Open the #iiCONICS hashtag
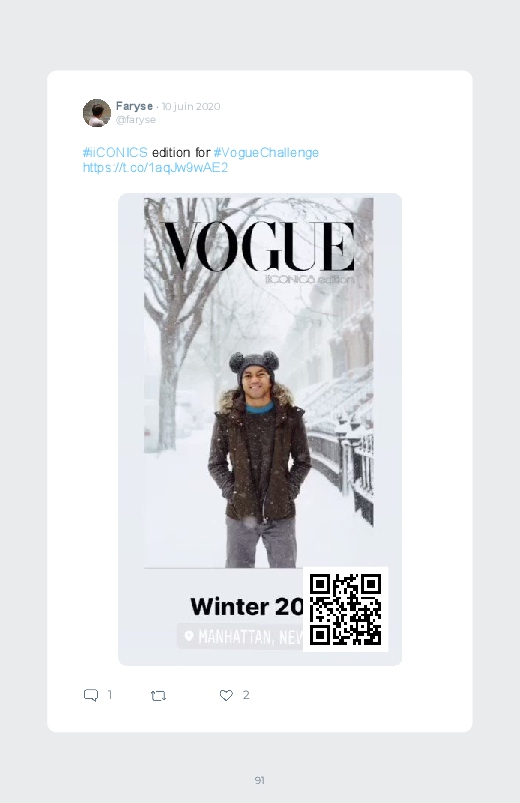Image resolution: width=520 pixels, height=803 pixels. 115,153
